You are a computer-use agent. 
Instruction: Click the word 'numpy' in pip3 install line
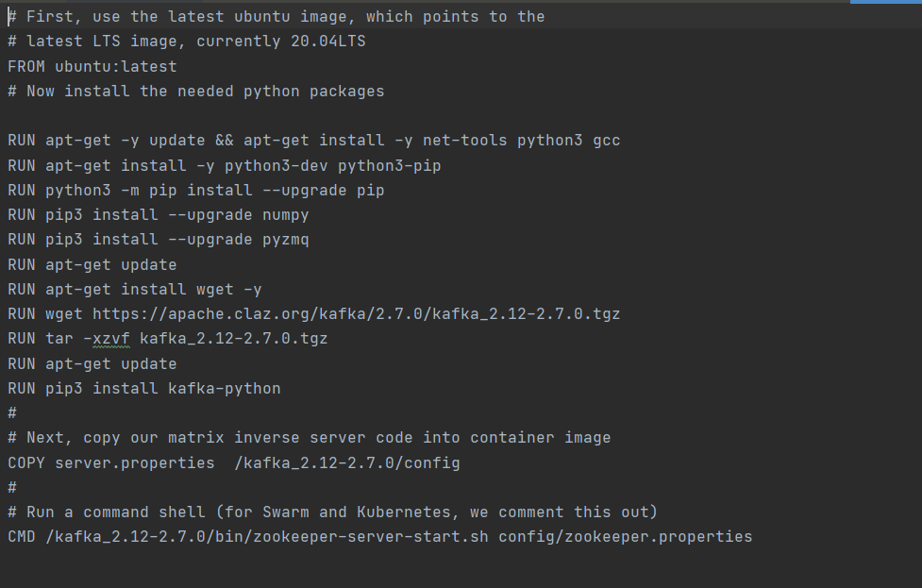285,215
